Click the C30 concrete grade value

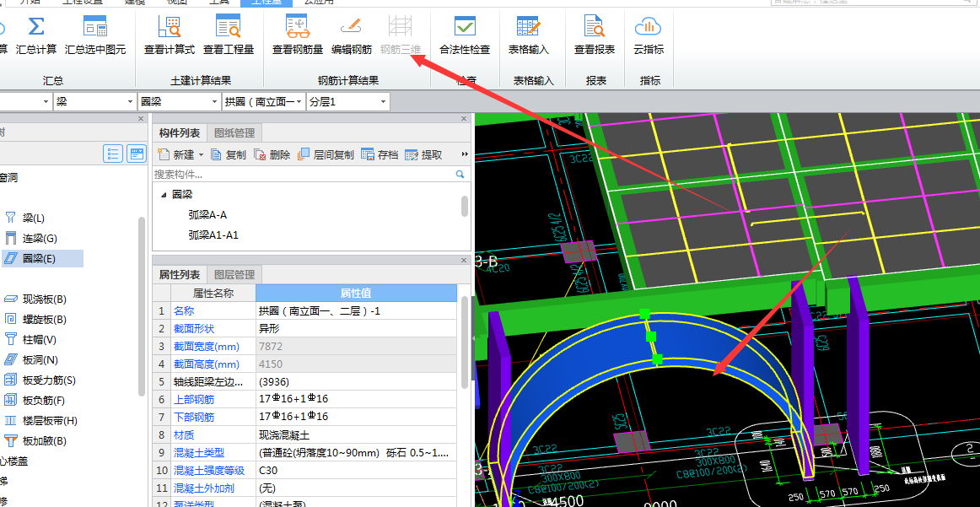click(357, 470)
